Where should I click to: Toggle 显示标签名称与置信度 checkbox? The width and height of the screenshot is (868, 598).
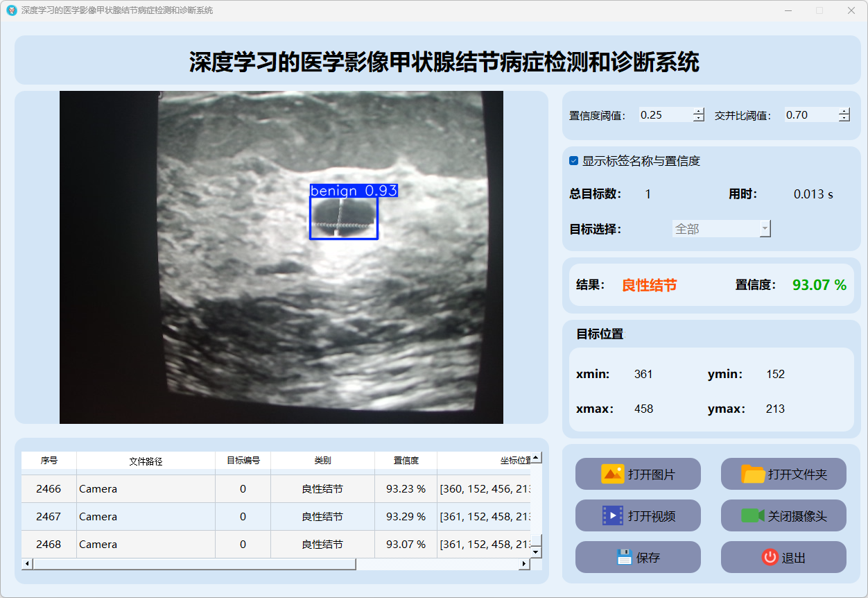click(573, 161)
